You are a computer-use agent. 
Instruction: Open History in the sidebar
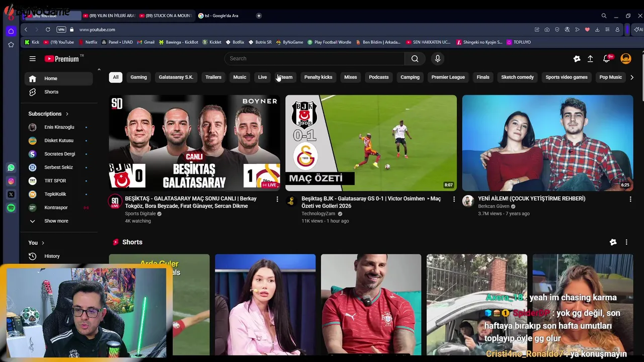coord(59,256)
